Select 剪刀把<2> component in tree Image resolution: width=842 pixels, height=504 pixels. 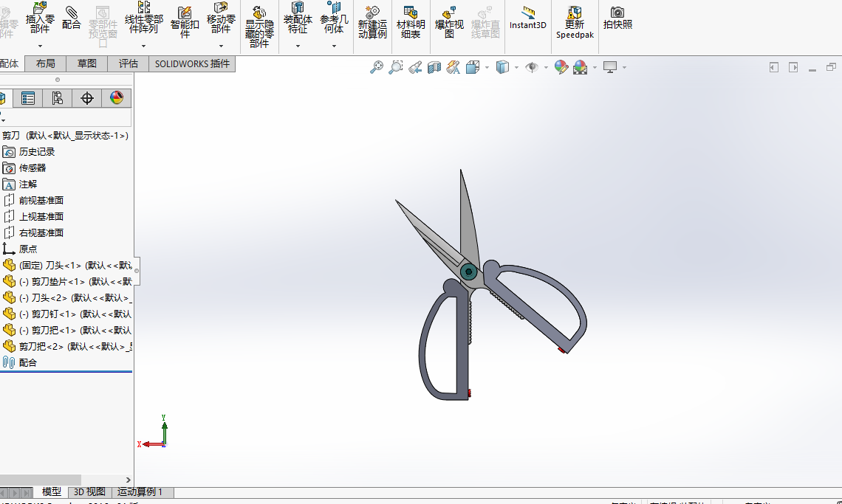point(67,346)
